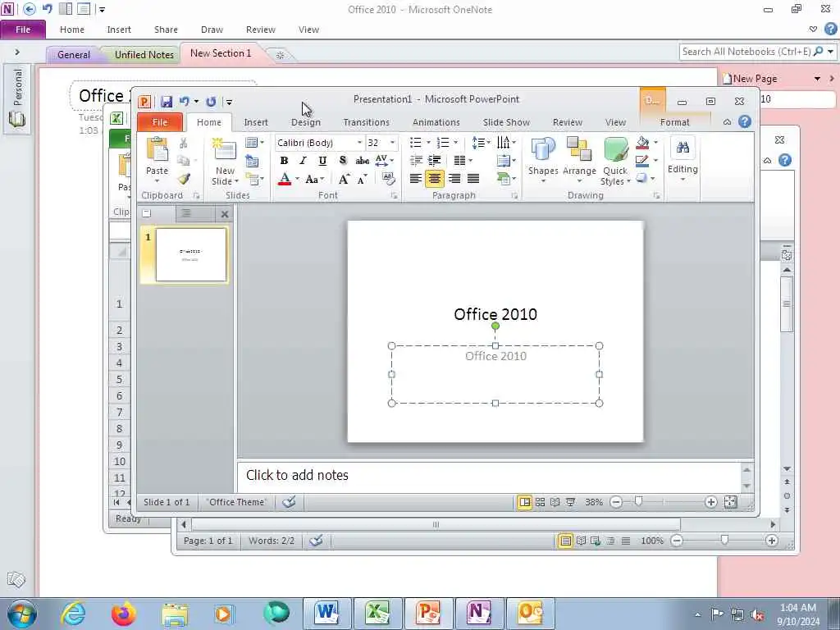The image size is (840, 630).
Task: Apply text shadow with the S button
Action: [343, 160]
